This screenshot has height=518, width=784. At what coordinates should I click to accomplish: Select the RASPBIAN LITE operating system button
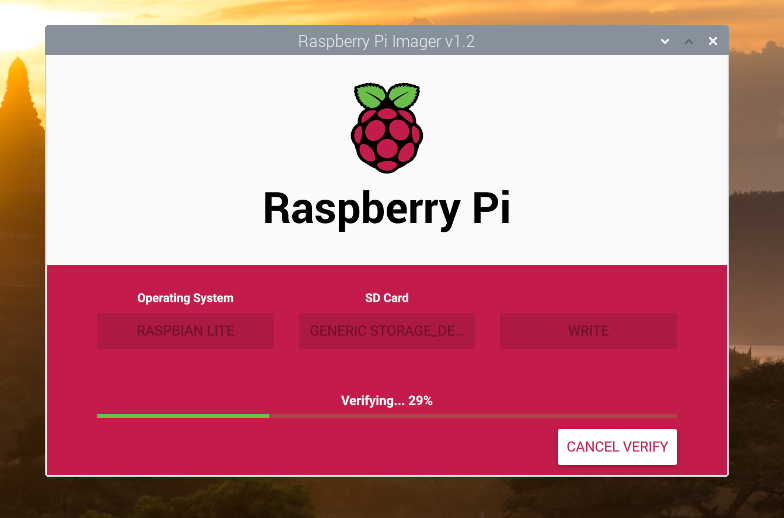pyautogui.click(x=186, y=331)
